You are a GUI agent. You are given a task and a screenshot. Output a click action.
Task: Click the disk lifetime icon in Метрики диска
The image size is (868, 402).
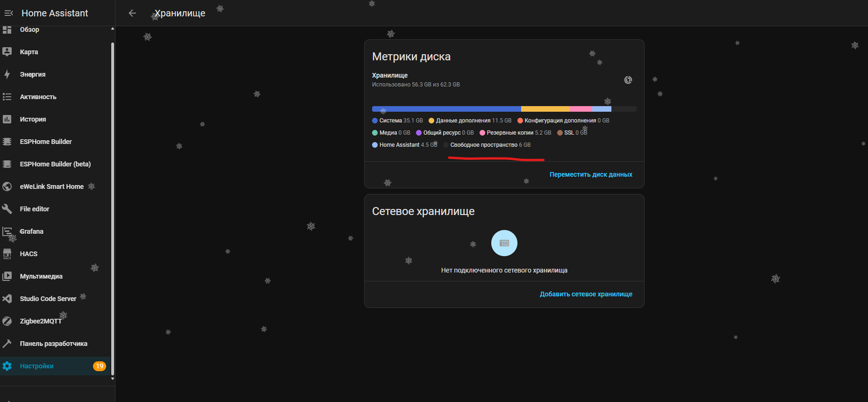(628, 80)
